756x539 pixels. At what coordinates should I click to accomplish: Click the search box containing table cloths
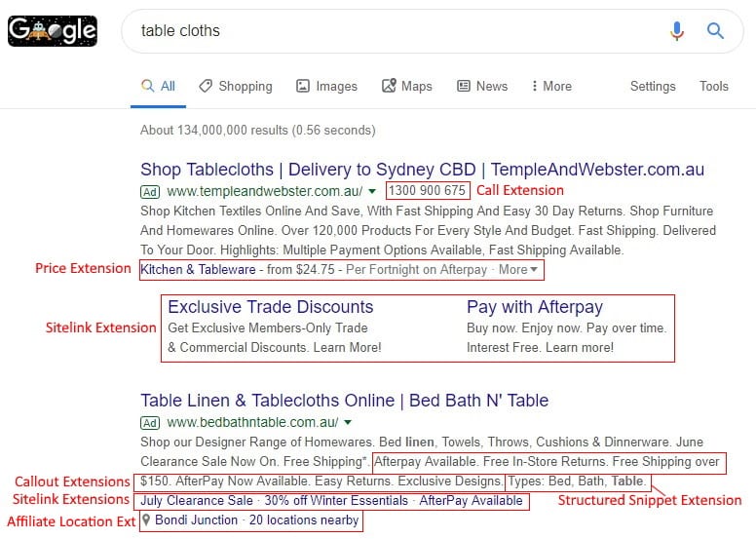(433, 31)
